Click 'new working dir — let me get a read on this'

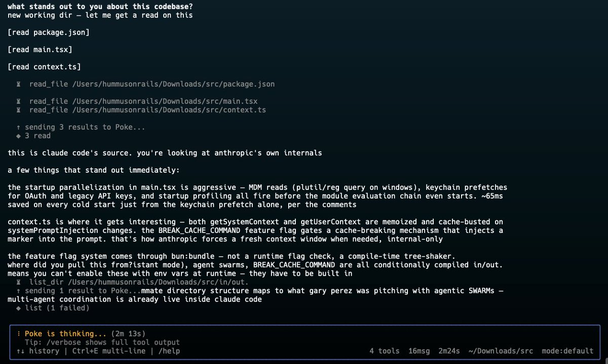tap(100, 15)
